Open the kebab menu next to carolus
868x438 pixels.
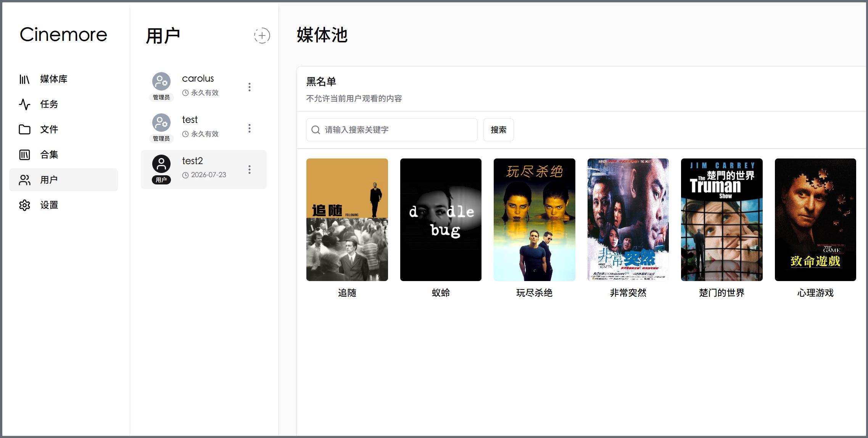[250, 87]
